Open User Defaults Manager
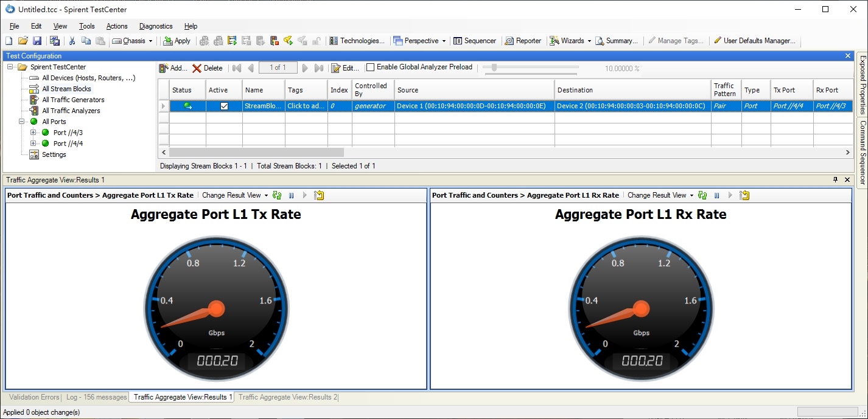This screenshot has height=419, width=868. pyautogui.click(x=755, y=41)
